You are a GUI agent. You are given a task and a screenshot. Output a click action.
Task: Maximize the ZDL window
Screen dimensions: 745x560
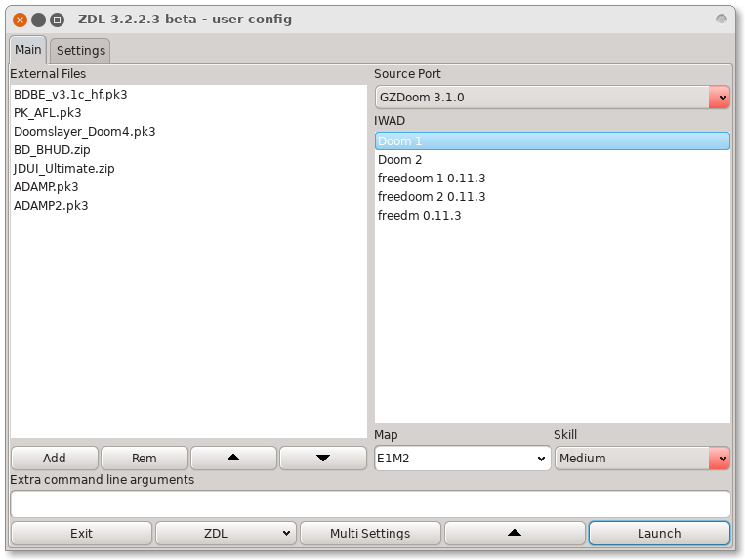pos(57,20)
